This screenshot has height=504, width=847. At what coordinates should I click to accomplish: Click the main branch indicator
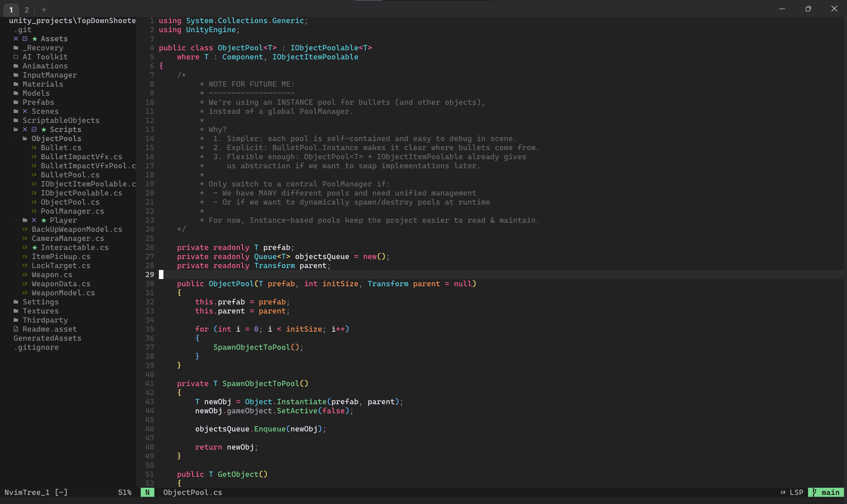click(826, 492)
